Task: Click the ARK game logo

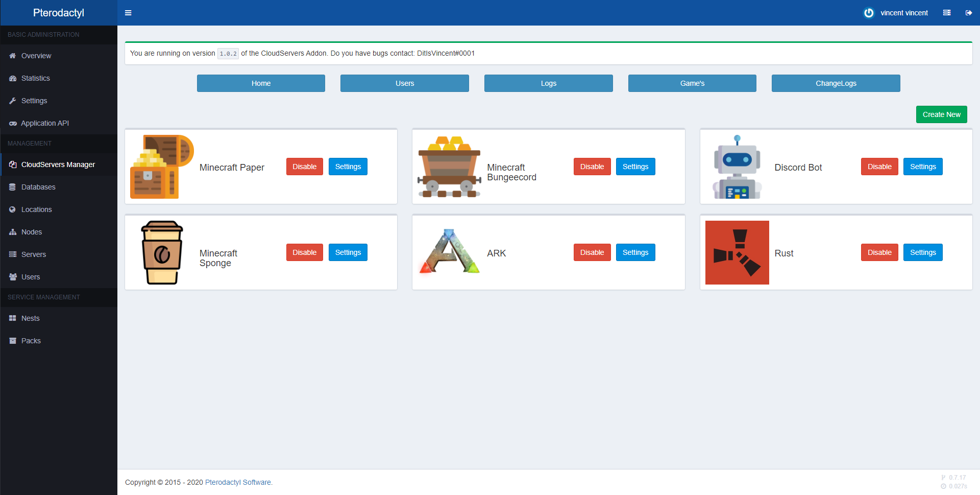Action: (x=449, y=252)
